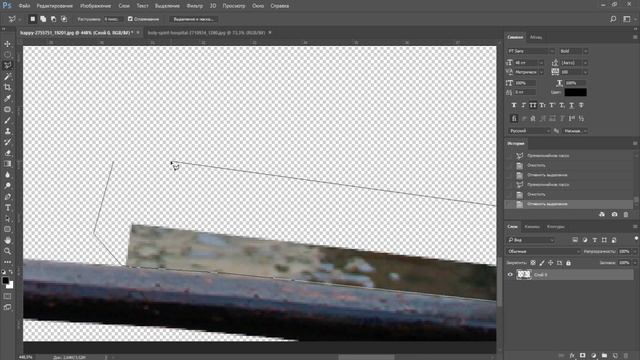Click the Слой 0 layer thumbnail
Image resolution: width=640 pixels, height=360 pixels.
pyautogui.click(x=524, y=275)
